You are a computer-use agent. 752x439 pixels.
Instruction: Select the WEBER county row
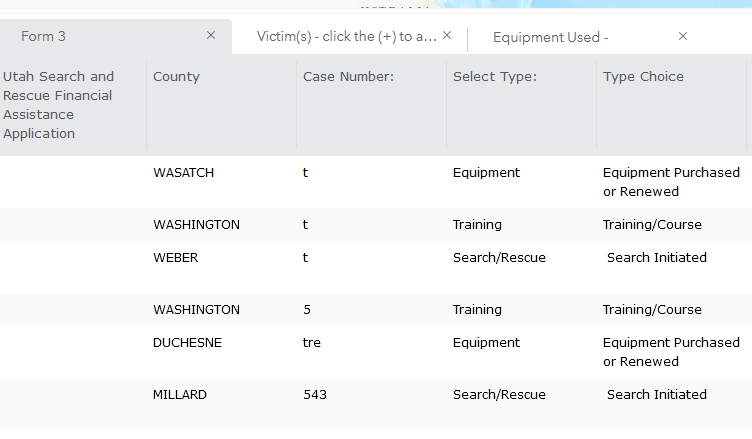176,258
